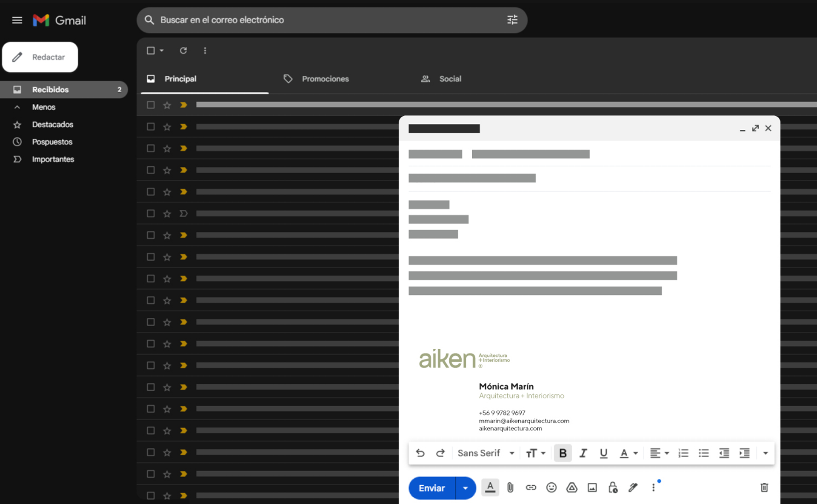Viewport: 817px width, 504px height.
Task: Open the Social tab
Action: pyautogui.click(x=450, y=79)
